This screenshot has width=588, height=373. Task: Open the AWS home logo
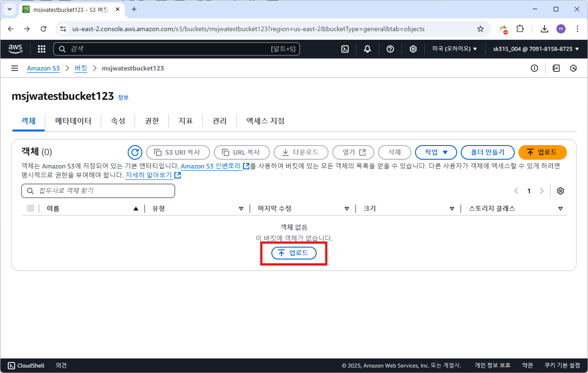pos(16,49)
